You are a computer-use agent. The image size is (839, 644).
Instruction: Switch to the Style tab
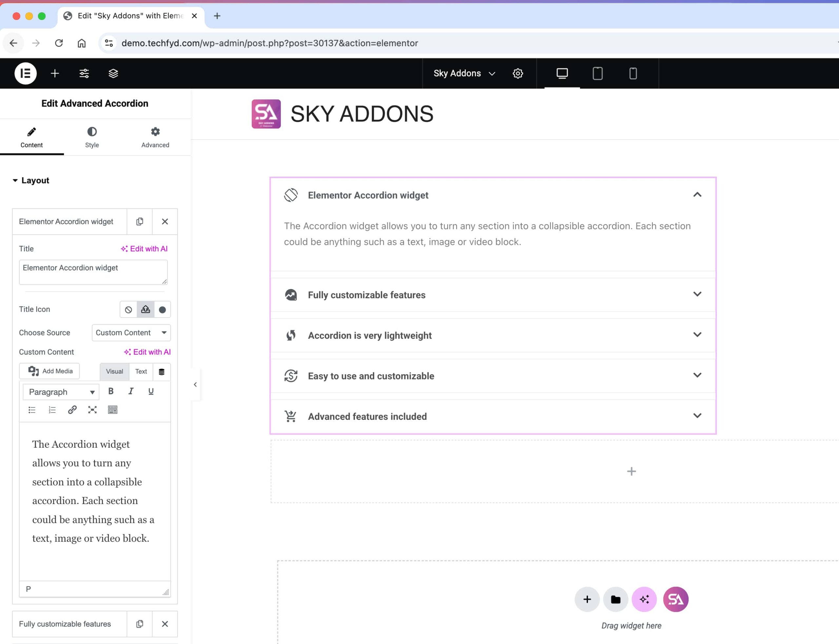coord(92,138)
